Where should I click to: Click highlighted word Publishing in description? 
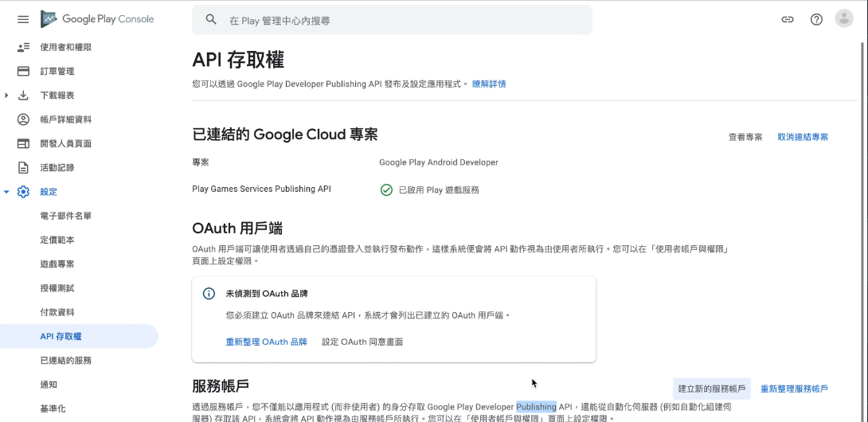tap(537, 407)
